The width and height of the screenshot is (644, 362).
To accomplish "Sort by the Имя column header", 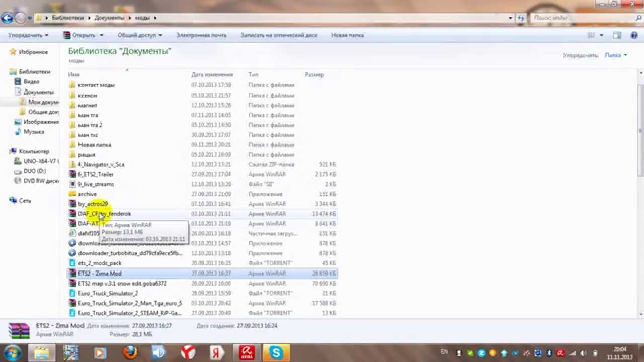I will pos(128,75).
